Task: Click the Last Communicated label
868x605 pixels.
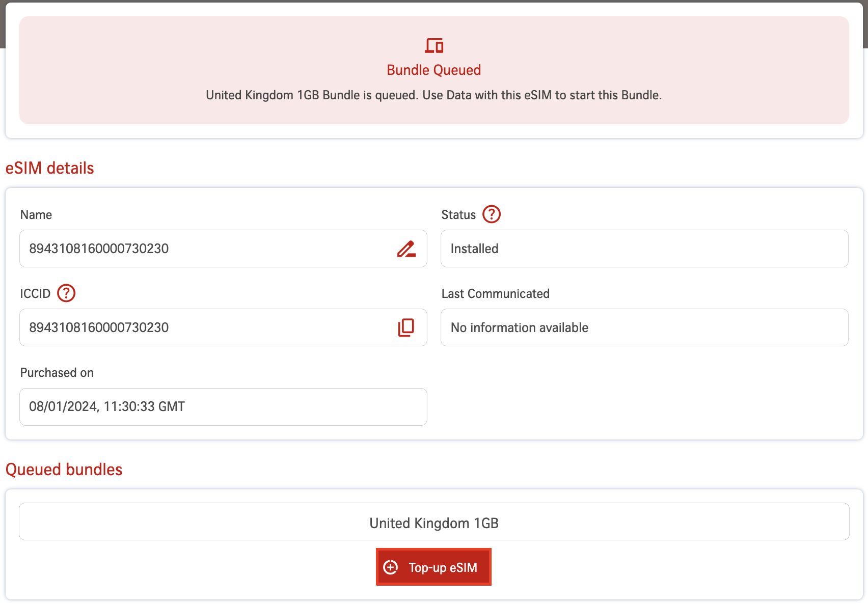Action: tap(495, 294)
